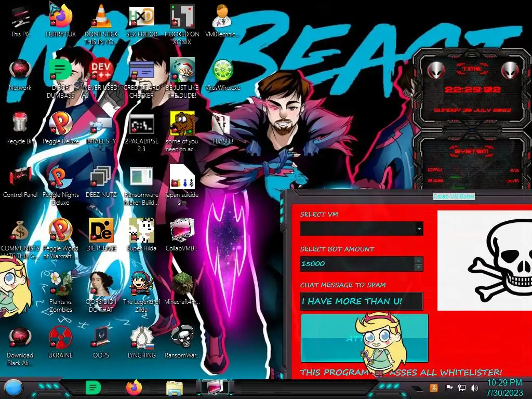Launch VirusWire.exe lime icon
This screenshot has height=399, width=532.
(222, 75)
